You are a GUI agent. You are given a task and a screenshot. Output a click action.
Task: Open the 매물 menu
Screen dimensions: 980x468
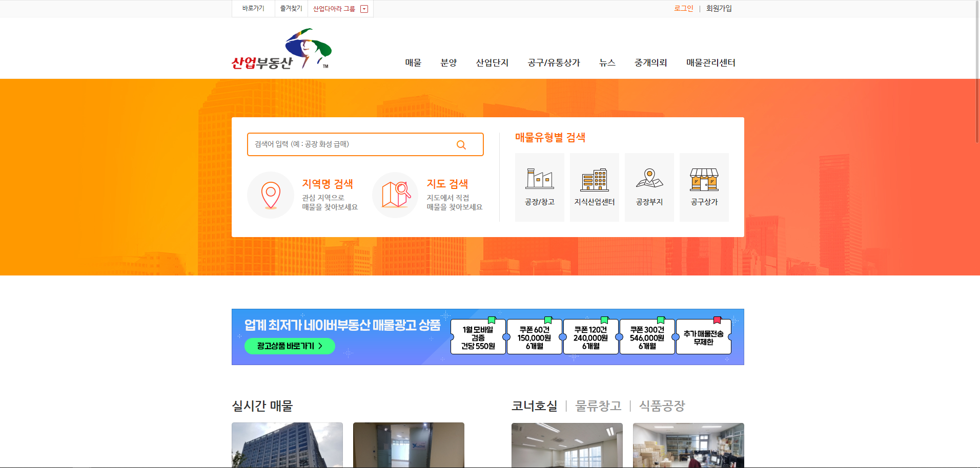click(x=413, y=62)
